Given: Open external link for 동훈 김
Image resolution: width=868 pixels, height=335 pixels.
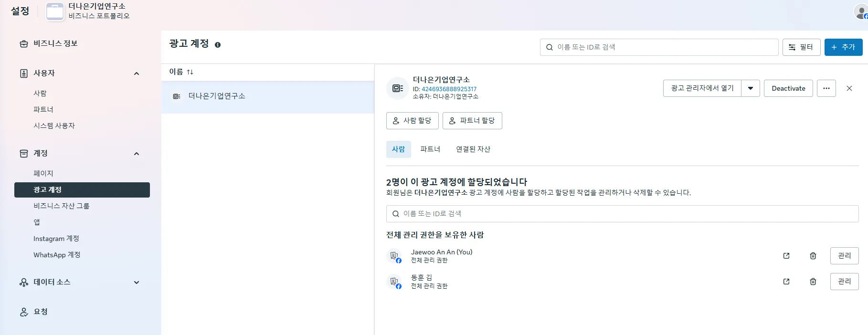Looking at the screenshot, I should [786, 282].
